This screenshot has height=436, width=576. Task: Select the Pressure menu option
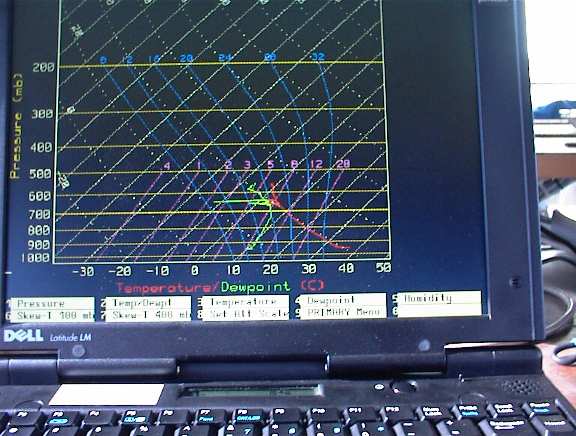pyautogui.click(x=52, y=303)
